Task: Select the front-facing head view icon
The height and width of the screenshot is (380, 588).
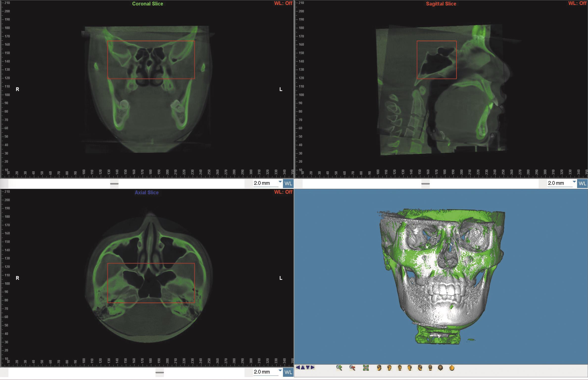Action: coord(399,368)
